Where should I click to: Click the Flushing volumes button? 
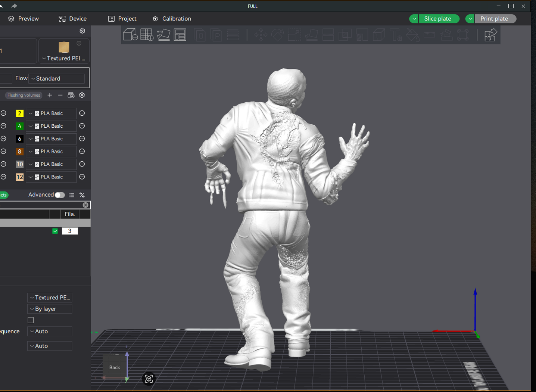[24, 95]
